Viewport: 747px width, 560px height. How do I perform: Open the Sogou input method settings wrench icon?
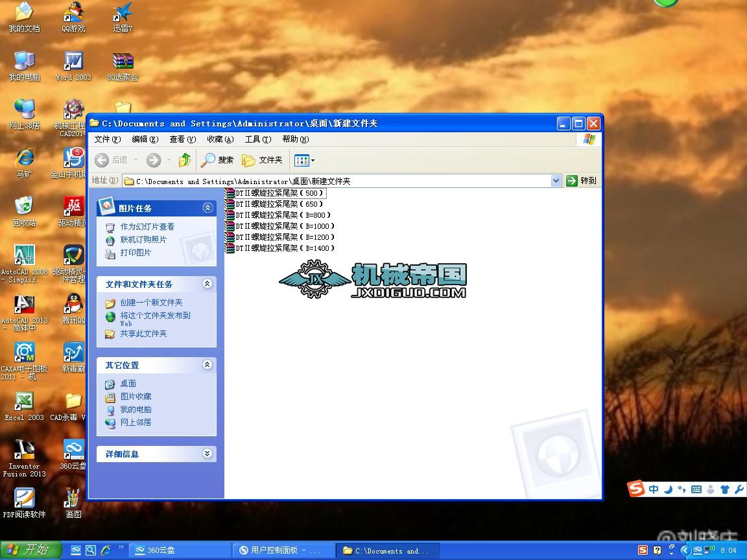(x=738, y=489)
